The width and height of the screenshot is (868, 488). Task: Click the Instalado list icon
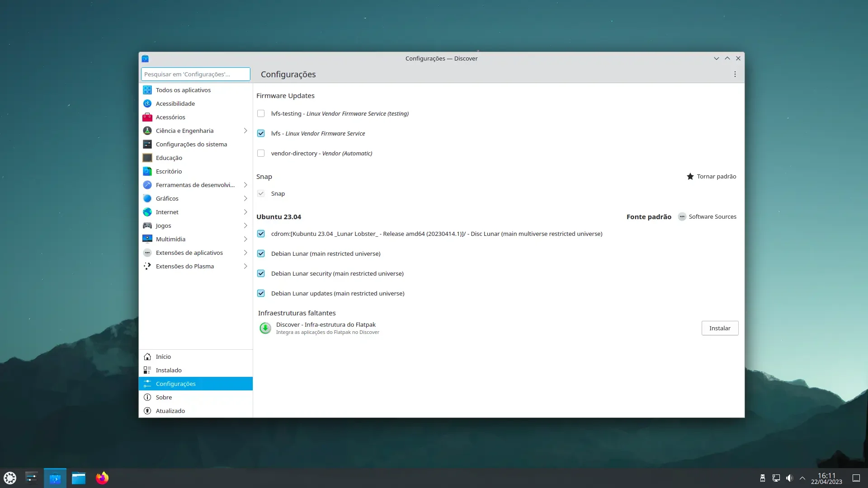[x=147, y=370]
